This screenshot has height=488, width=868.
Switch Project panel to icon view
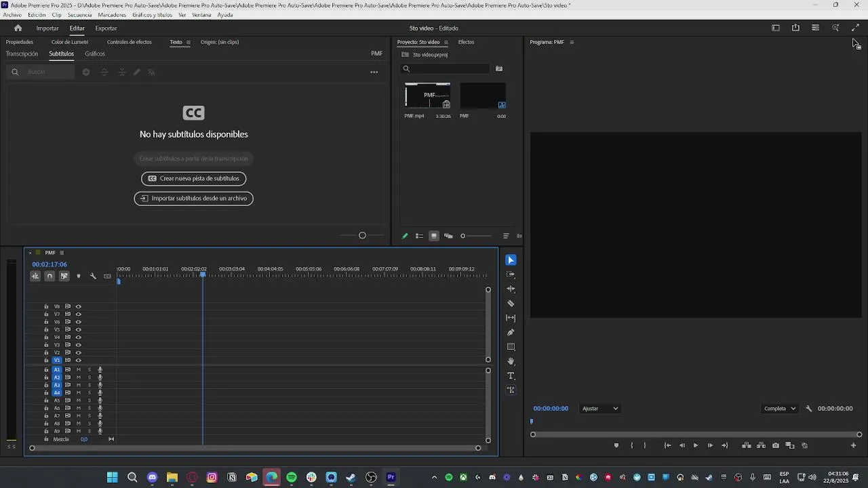point(434,236)
